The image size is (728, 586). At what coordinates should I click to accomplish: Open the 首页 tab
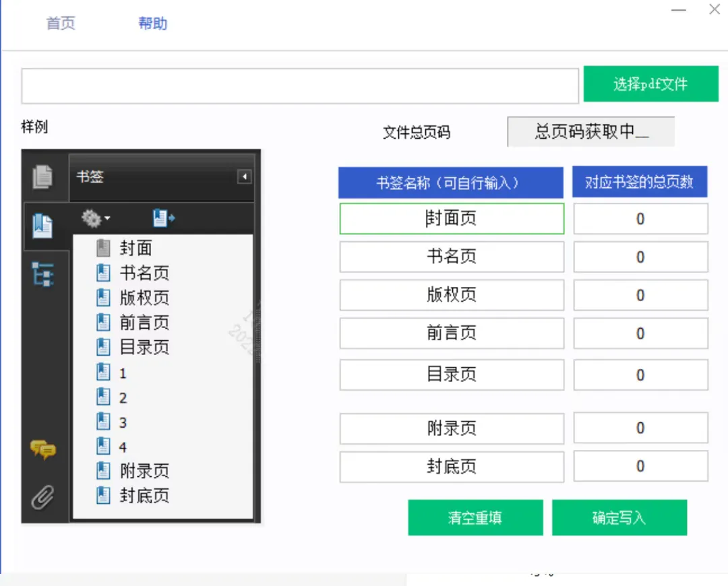tap(61, 24)
